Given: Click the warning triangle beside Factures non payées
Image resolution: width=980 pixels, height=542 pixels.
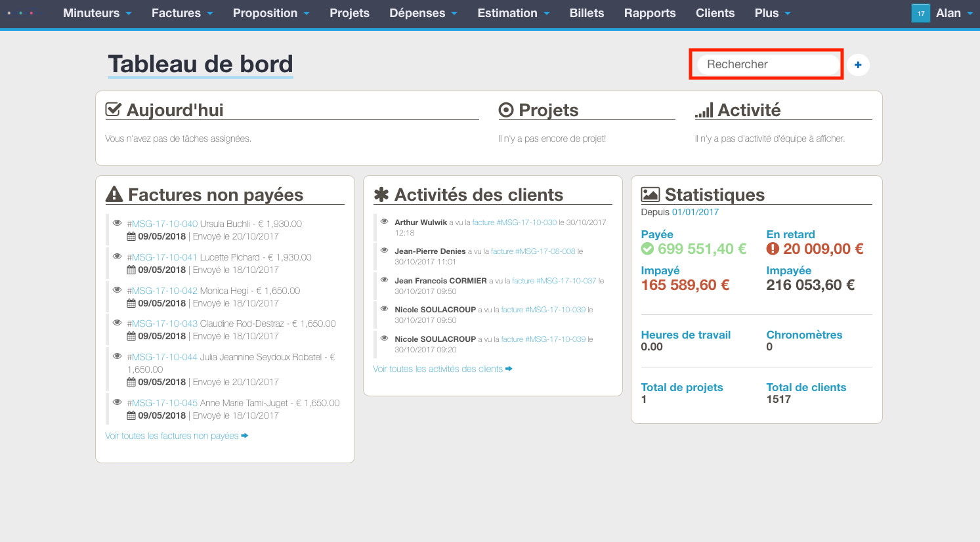Looking at the screenshot, I should (114, 194).
